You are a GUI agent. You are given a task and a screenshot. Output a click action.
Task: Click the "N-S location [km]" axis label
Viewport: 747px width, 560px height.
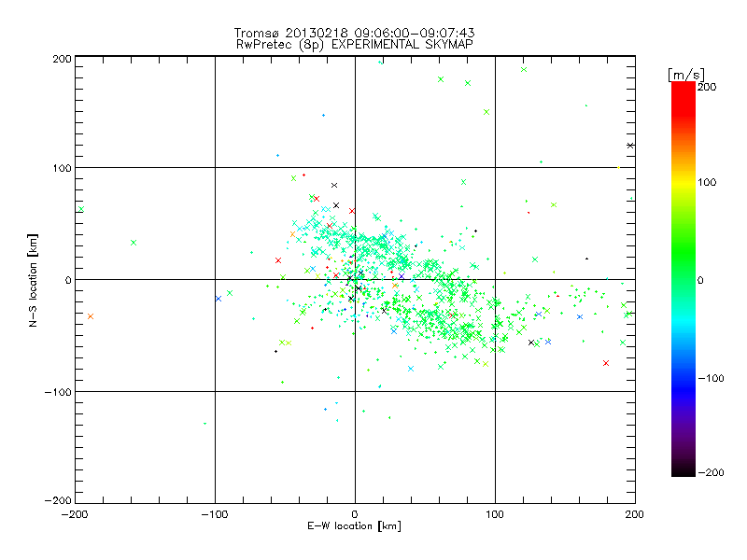tap(33, 280)
